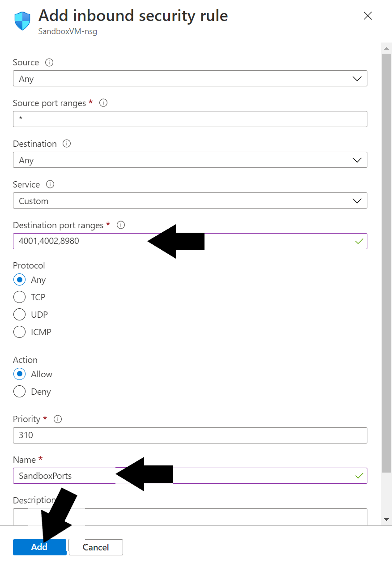
Task: Expand the Destination dropdown
Action: click(190, 160)
